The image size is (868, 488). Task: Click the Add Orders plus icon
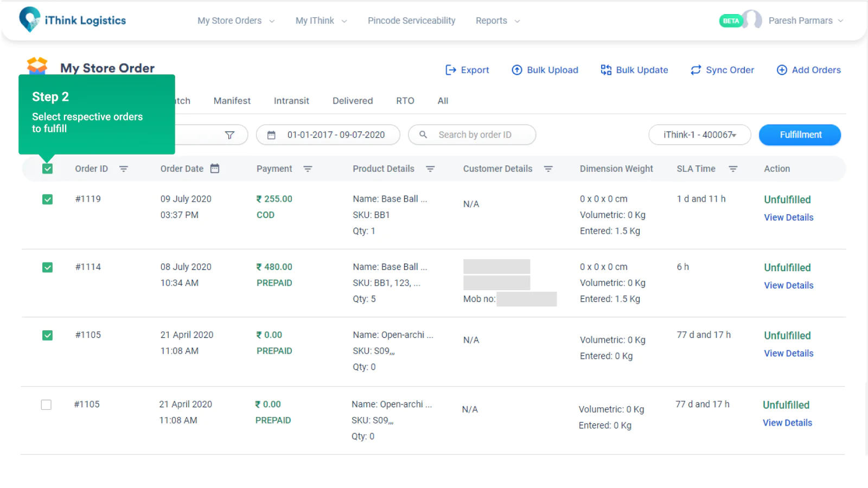pyautogui.click(x=782, y=70)
